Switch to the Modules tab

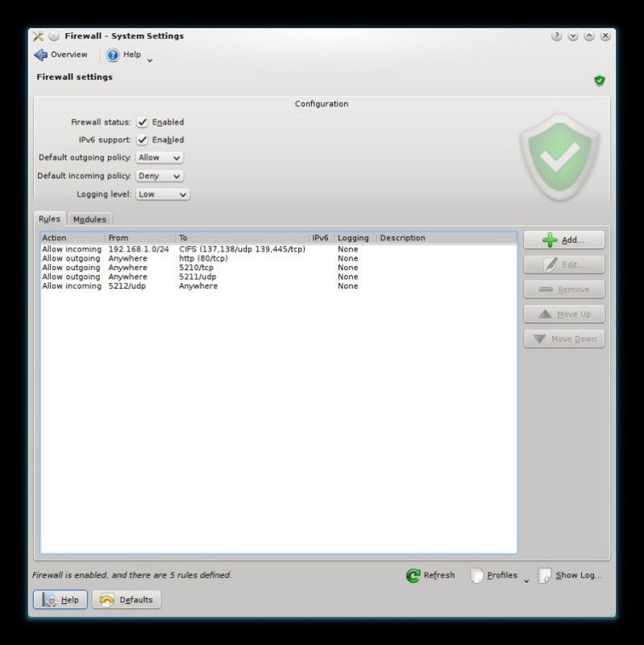pos(89,219)
